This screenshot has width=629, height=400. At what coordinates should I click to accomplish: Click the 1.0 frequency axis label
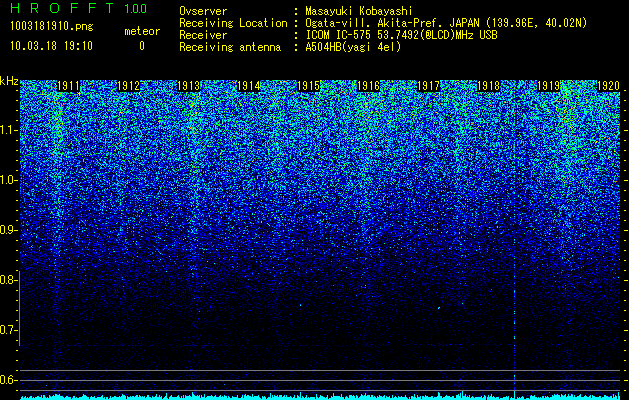8,180
